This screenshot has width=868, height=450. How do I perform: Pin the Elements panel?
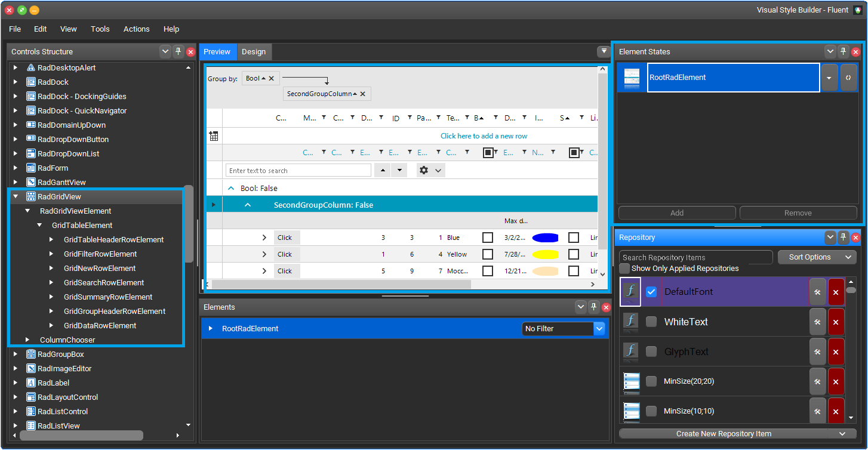pos(593,307)
